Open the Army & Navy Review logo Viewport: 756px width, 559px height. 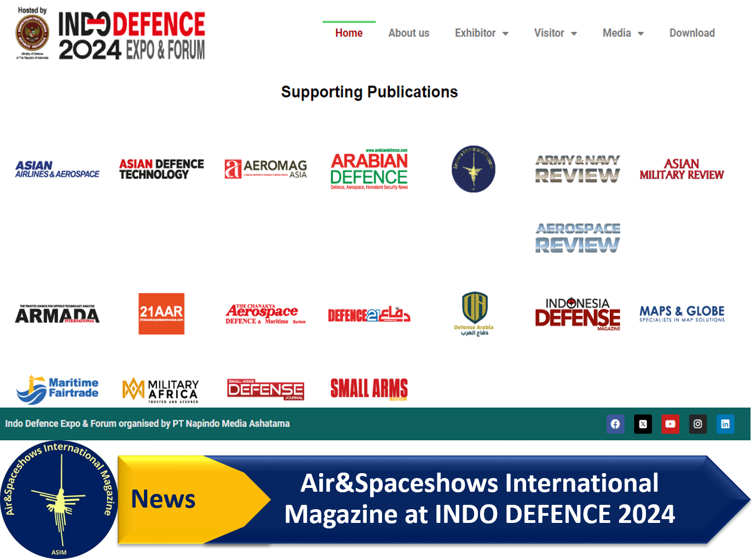(x=578, y=169)
